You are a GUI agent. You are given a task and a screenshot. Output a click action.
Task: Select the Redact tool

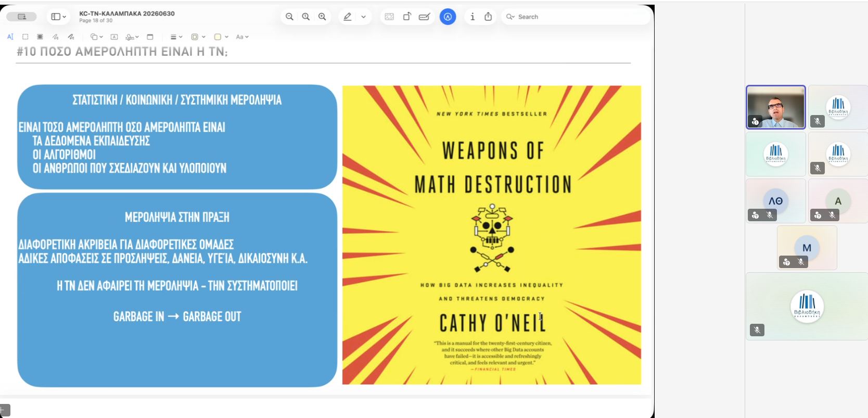[x=40, y=37]
